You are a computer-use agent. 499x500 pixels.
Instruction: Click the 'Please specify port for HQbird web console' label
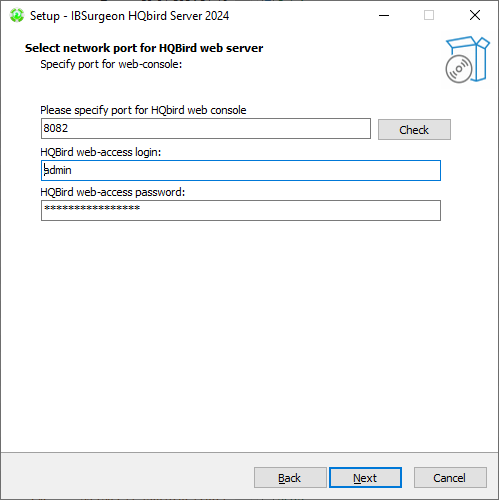143,110
